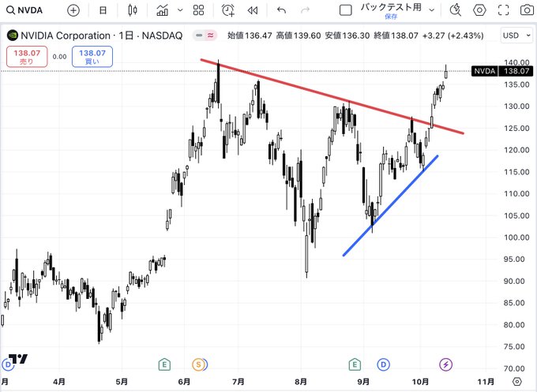Click the 4月 time axis label
Viewport: 537px width, 392px height.
[59, 382]
